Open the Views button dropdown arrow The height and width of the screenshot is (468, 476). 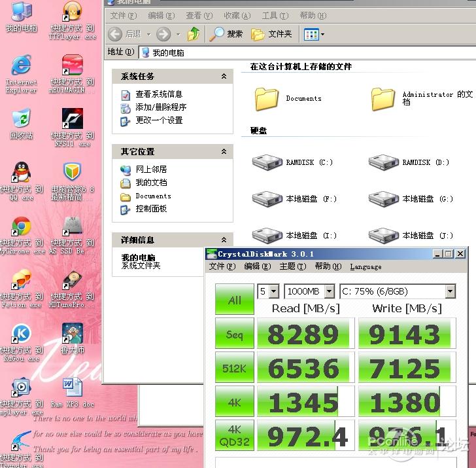(x=323, y=34)
